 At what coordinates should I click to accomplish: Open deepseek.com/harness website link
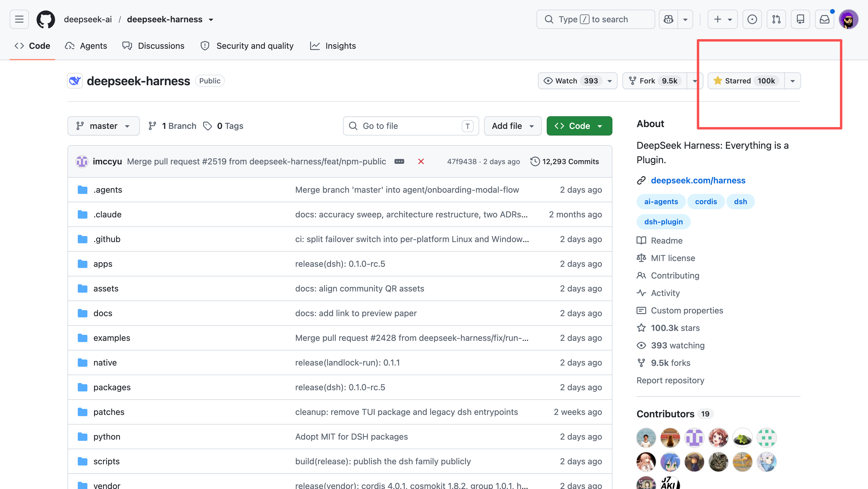coord(698,180)
